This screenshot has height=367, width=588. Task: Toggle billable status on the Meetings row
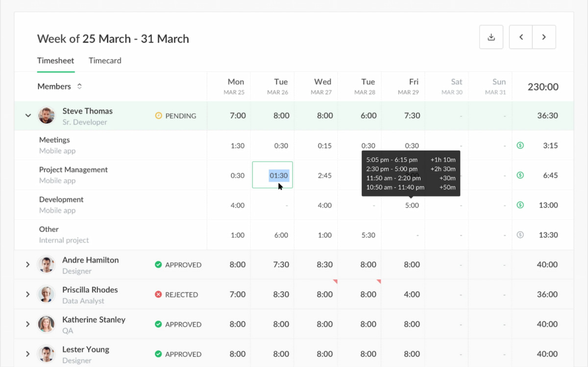click(x=520, y=146)
